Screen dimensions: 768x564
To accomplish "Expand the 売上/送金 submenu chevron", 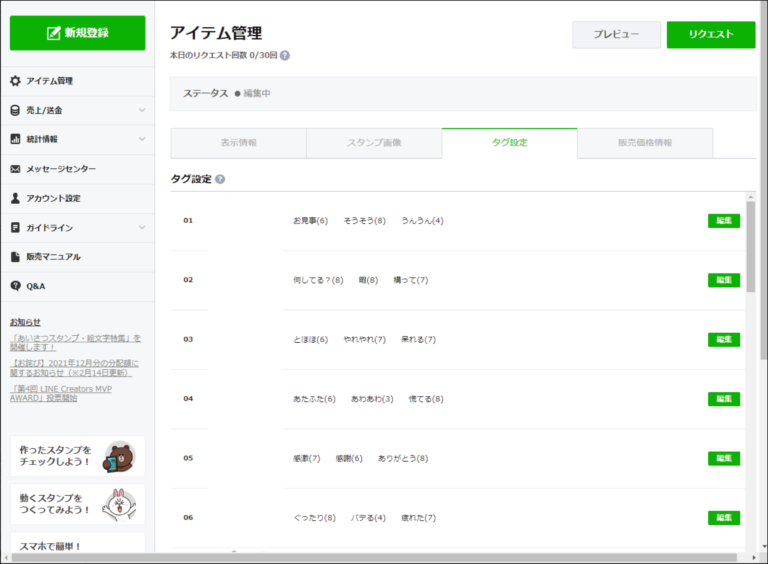I will (142, 110).
